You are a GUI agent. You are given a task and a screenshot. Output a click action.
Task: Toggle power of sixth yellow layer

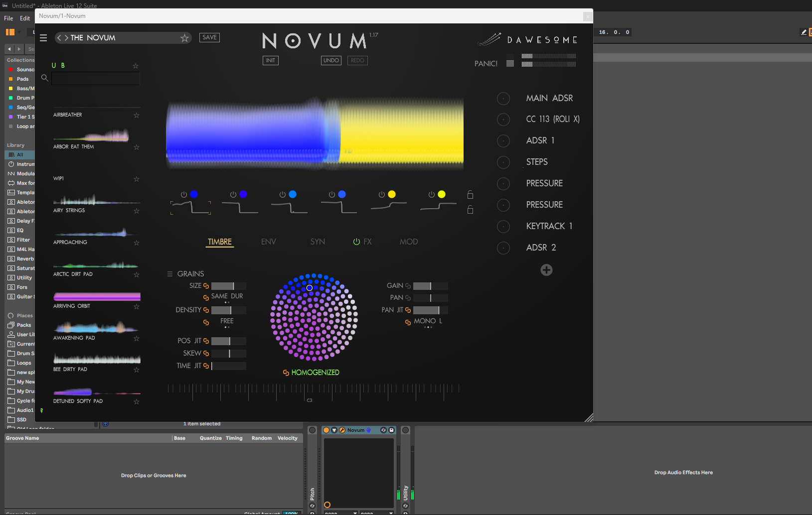[x=431, y=195]
